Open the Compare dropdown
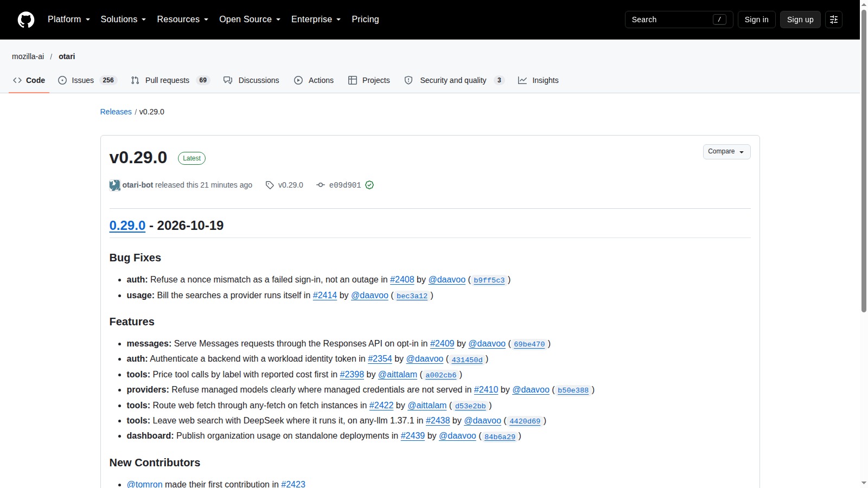Image resolution: width=868 pixels, height=488 pixels. 726,152
